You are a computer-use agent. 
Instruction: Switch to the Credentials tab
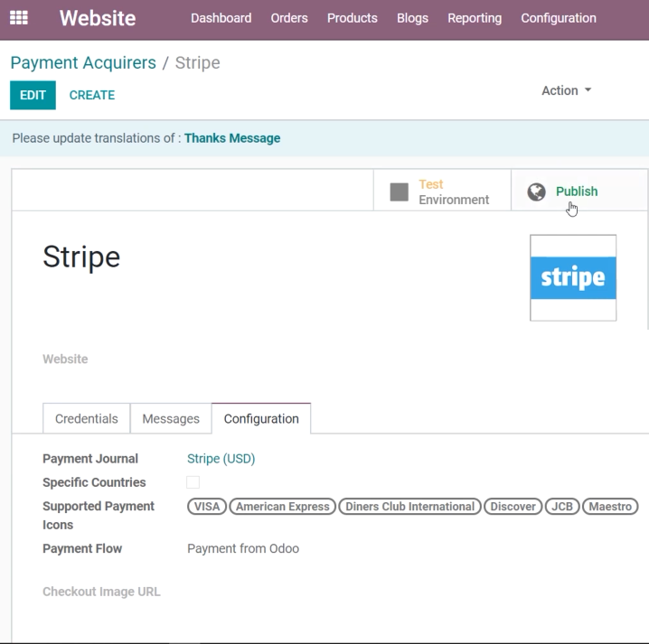tap(87, 418)
